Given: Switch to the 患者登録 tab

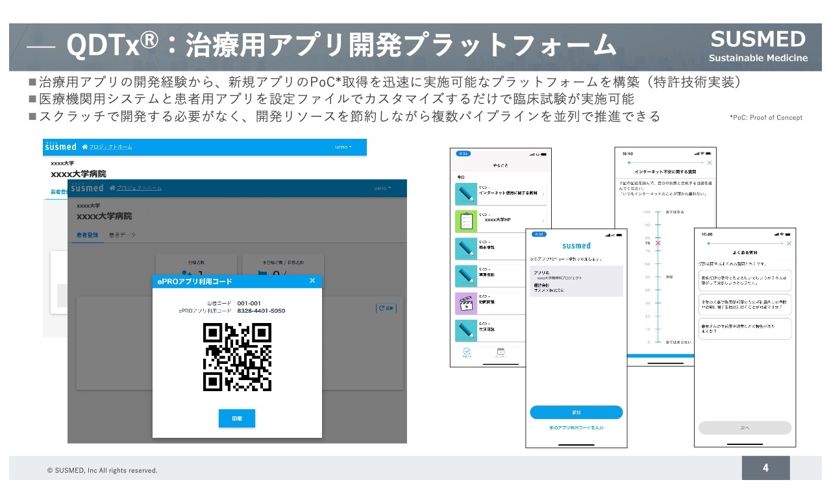Looking at the screenshot, I should tap(87, 235).
